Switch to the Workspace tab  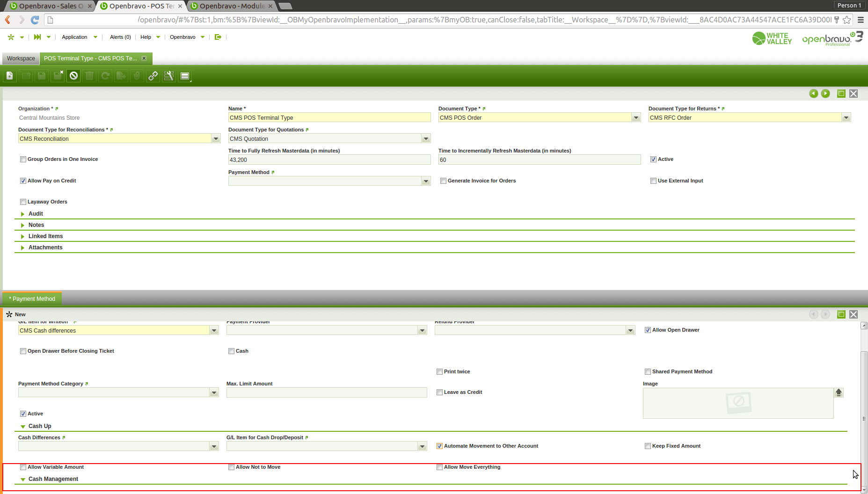tap(21, 58)
